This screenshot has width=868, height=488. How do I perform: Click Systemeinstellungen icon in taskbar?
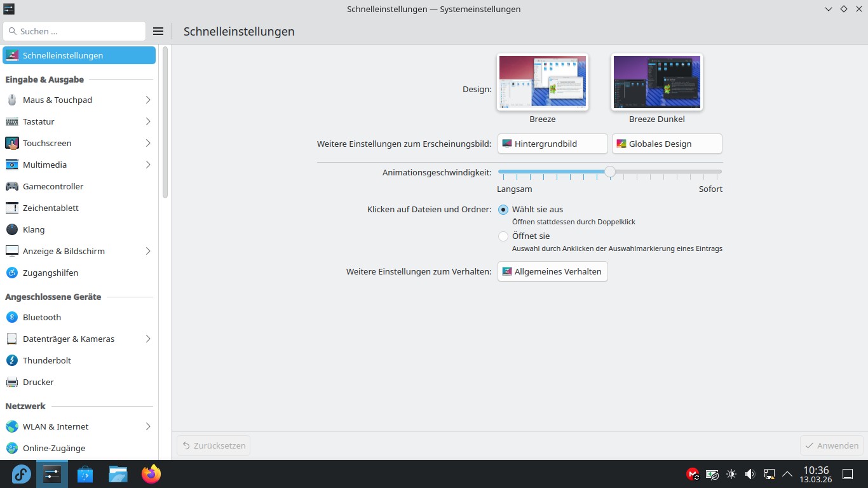coord(52,474)
